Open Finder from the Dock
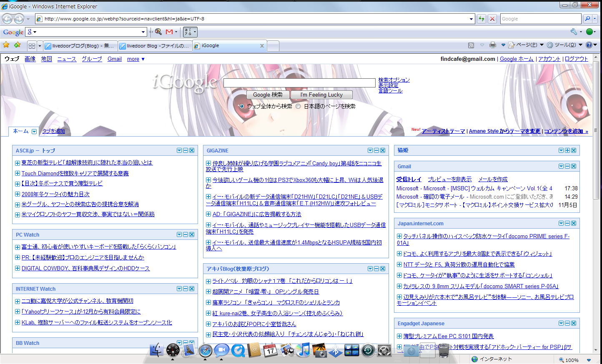The image size is (602, 364). [156, 350]
